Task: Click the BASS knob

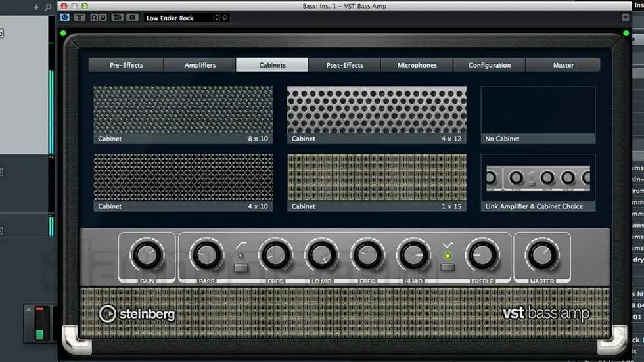Action: 206,255
